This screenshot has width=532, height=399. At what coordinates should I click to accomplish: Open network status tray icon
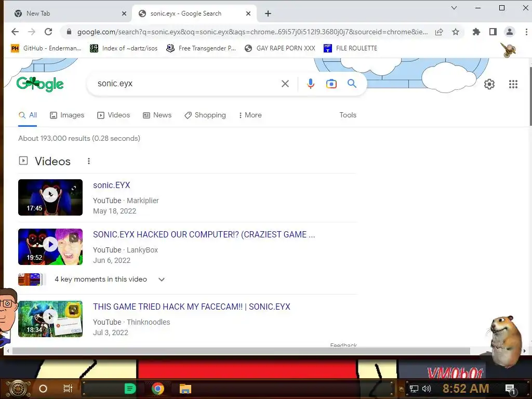(414, 389)
